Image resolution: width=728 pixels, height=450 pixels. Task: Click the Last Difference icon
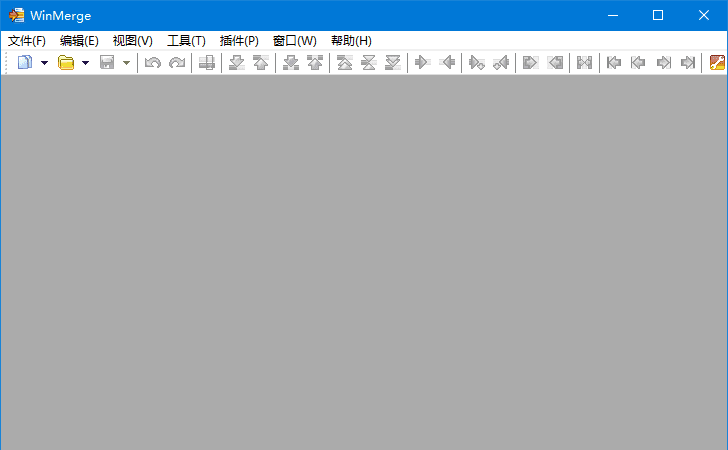[393, 62]
